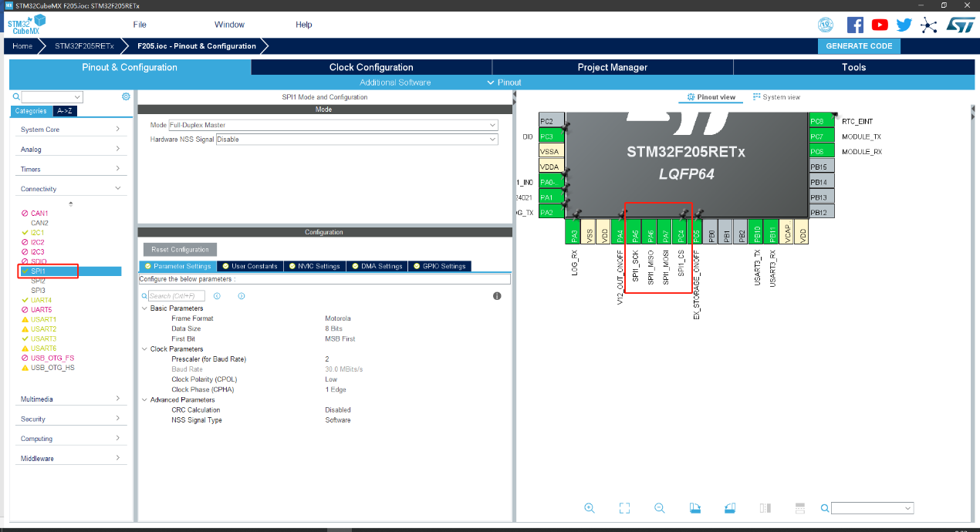Open the YouTube link icon
Viewport: 980px width, 532px height.
click(x=880, y=25)
